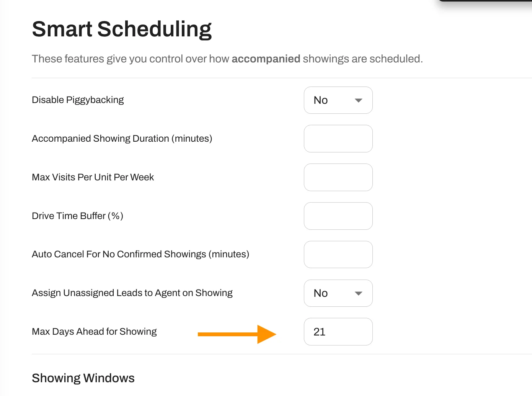Click the Auto Cancel For No Confirmed Showings label

pos(140,254)
